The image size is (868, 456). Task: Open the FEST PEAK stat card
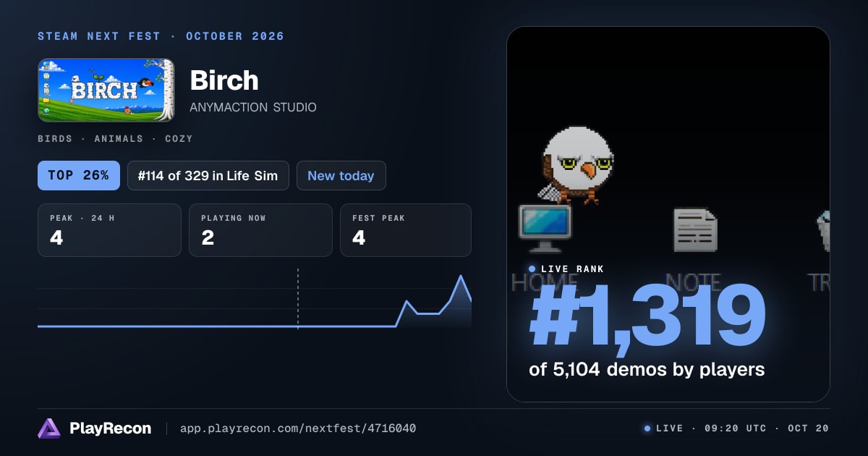point(405,230)
